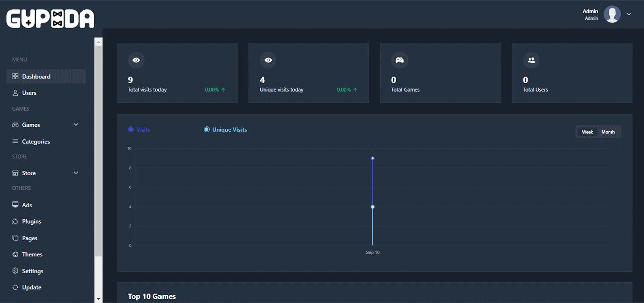Image resolution: width=644 pixels, height=303 pixels.
Task: Click green arrow next to Total visits percentage
Action: [223, 90]
